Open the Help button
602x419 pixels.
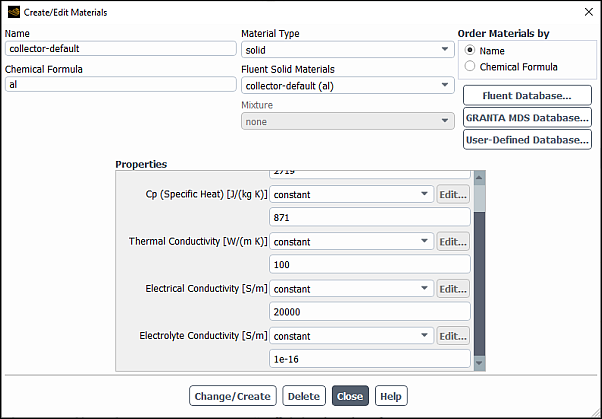click(390, 396)
